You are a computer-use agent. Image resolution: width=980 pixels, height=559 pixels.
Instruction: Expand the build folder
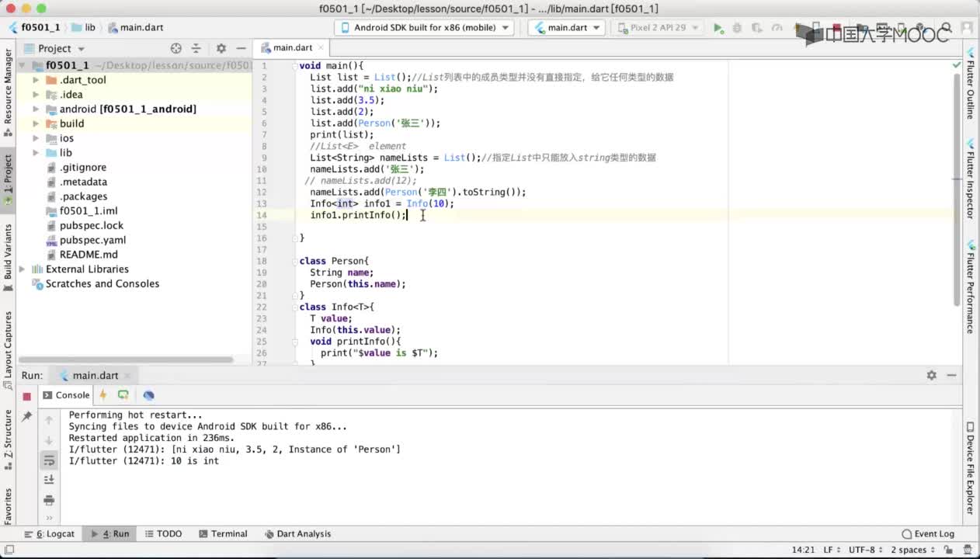[x=36, y=123]
